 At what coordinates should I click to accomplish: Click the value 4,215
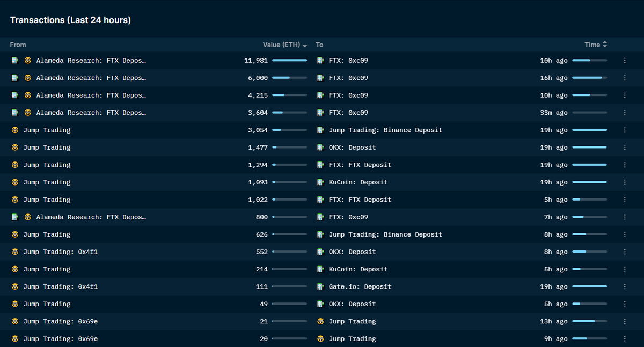[x=258, y=95]
